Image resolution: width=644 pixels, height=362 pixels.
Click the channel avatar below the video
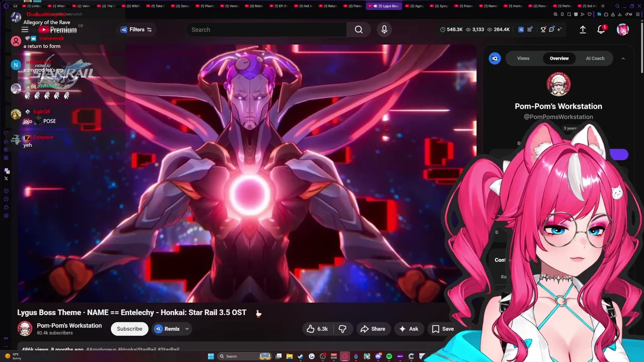point(25,329)
